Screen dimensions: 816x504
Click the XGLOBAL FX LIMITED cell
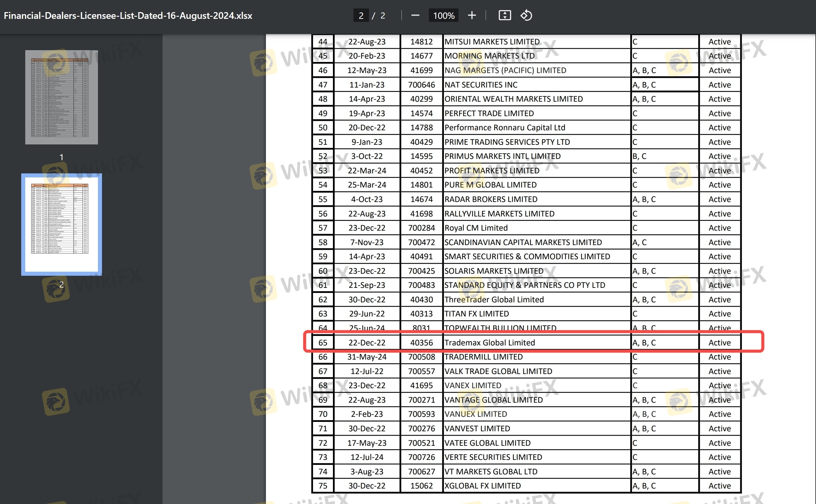482,485
